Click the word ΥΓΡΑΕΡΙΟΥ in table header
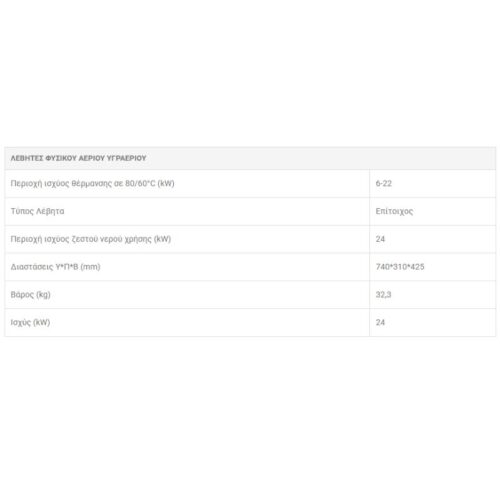Viewport: 500px width, 500px height. (126, 158)
